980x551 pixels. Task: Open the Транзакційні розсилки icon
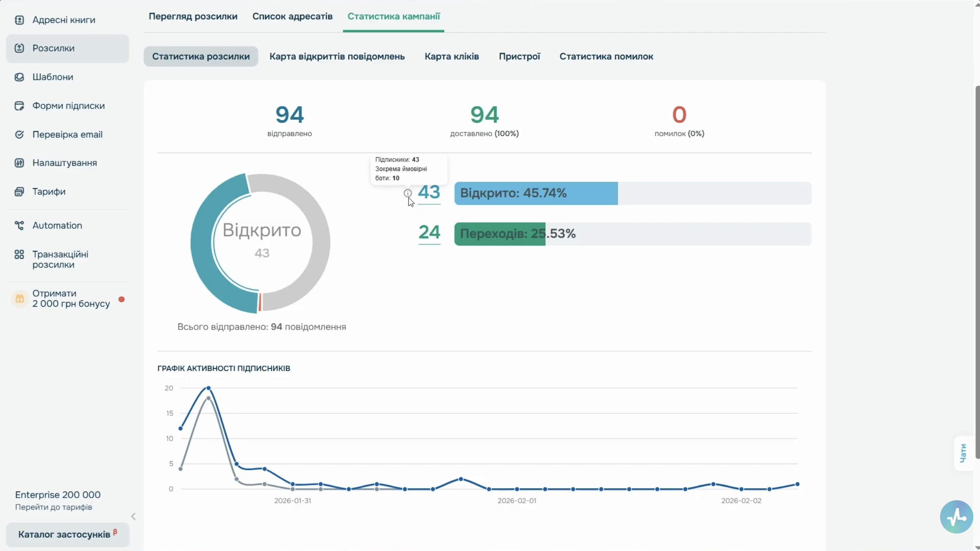pyautogui.click(x=19, y=254)
